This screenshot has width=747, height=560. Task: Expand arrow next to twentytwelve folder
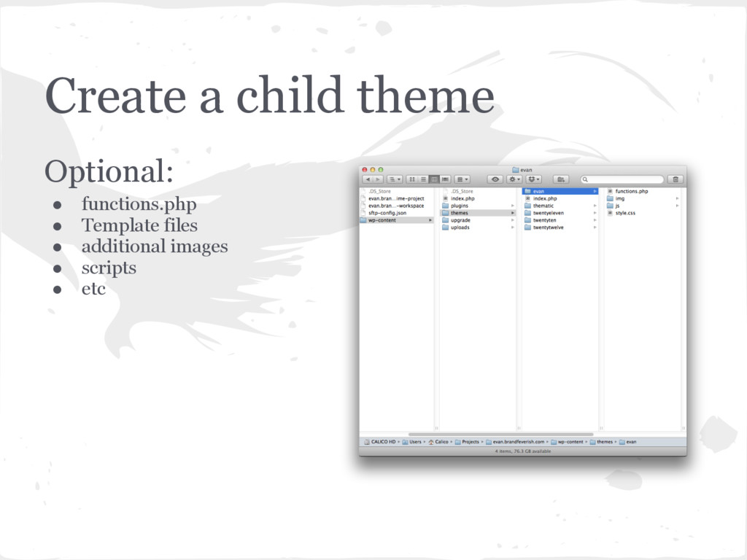[595, 227]
